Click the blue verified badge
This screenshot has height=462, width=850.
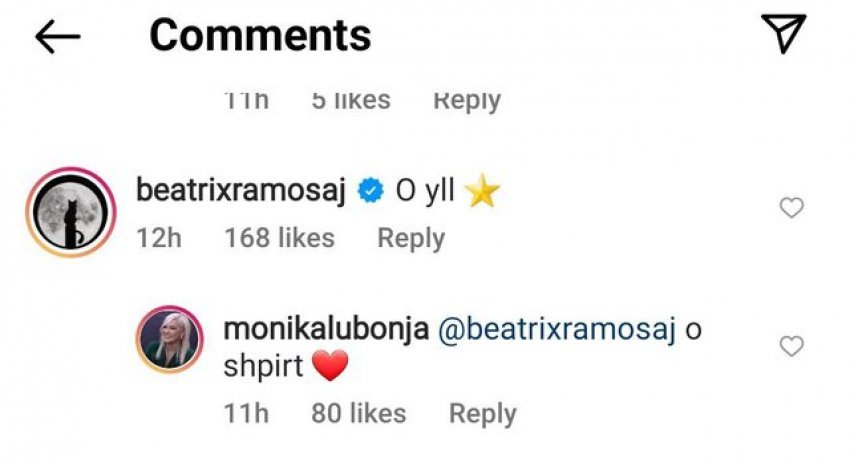(x=372, y=192)
